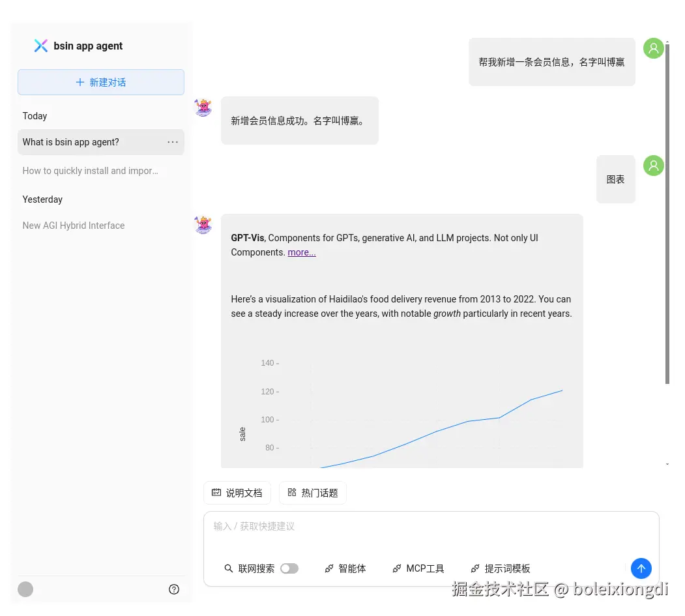The image size is (685, 616).
Task: Click the grey user avatar in sidebar footer
Action: 25,589
